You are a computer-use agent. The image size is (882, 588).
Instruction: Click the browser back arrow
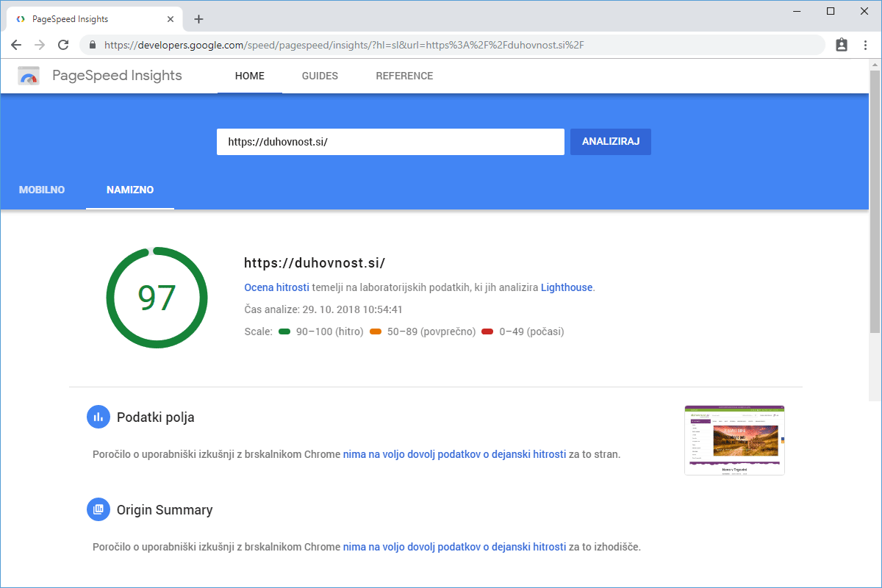[16, 45]
